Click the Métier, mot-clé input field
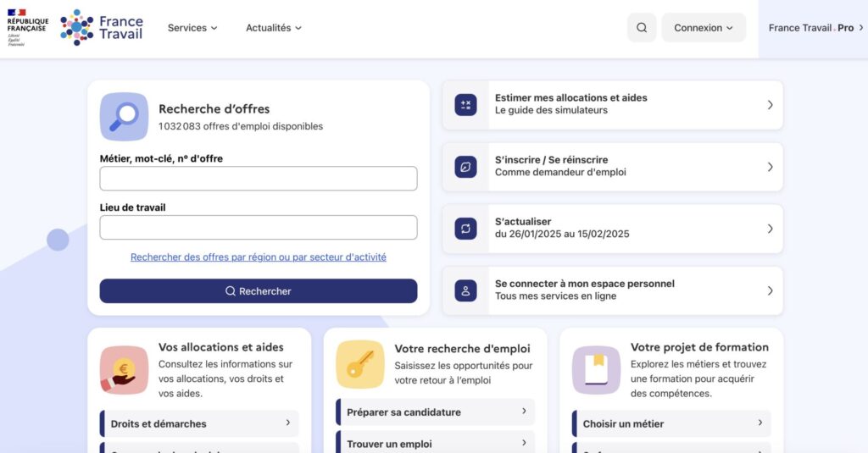This screenshot has width=868, height=453. pyautogui.click(x=259, y=179)
